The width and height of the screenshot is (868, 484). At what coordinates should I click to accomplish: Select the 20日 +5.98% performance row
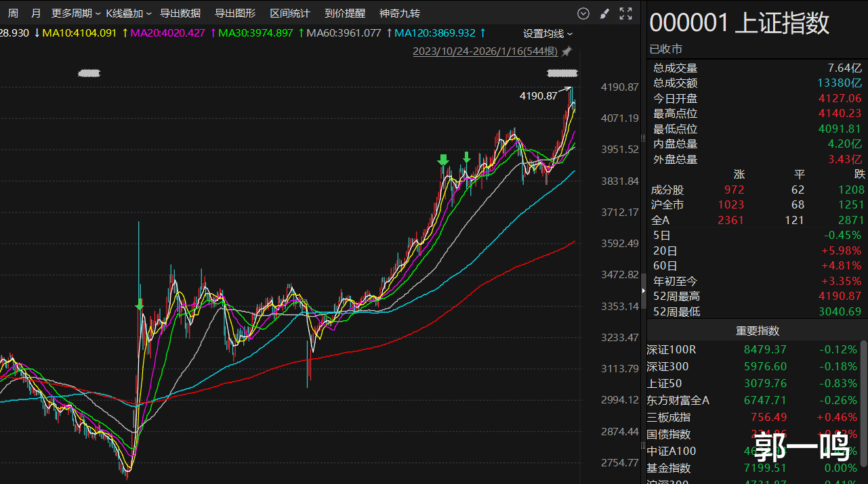point(757,250)
